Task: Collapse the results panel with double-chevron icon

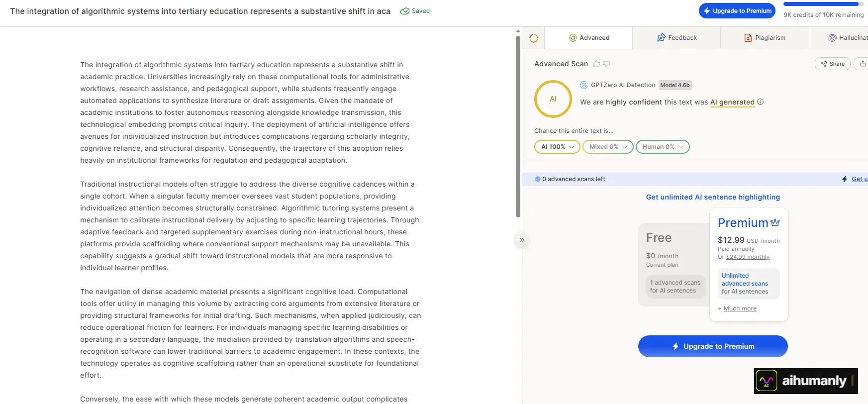Action: pyautogui.click(x=522, y=240)
